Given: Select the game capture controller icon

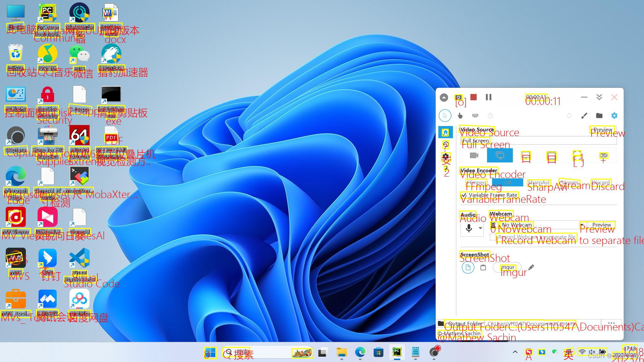Looking at the screenshot, I should coord(603,156).
